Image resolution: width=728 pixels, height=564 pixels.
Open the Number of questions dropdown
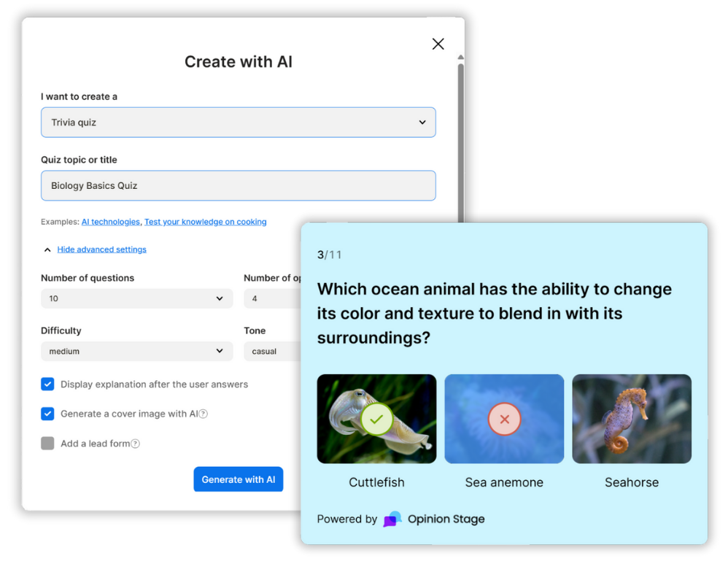pos(136,298)
